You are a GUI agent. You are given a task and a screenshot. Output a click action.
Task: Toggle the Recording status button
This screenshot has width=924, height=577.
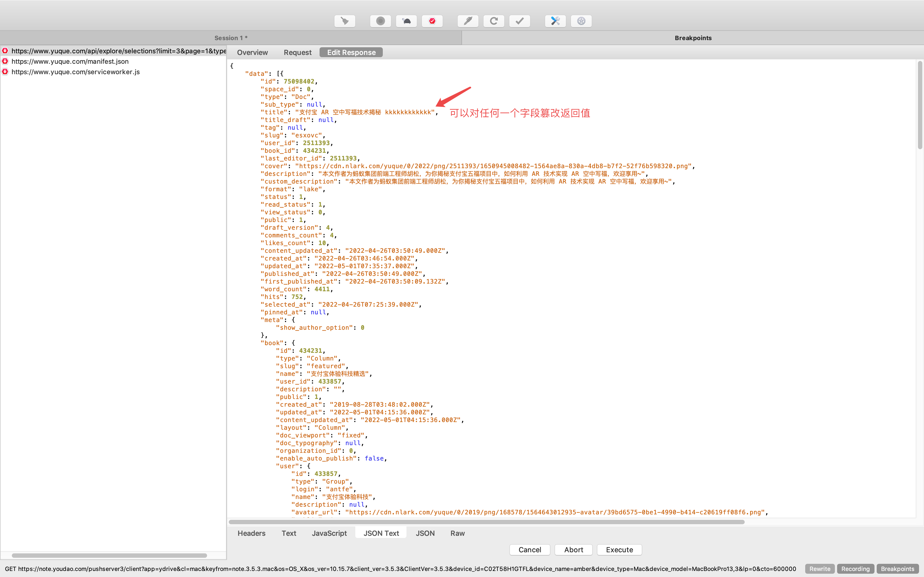click(x=855, y=568)
